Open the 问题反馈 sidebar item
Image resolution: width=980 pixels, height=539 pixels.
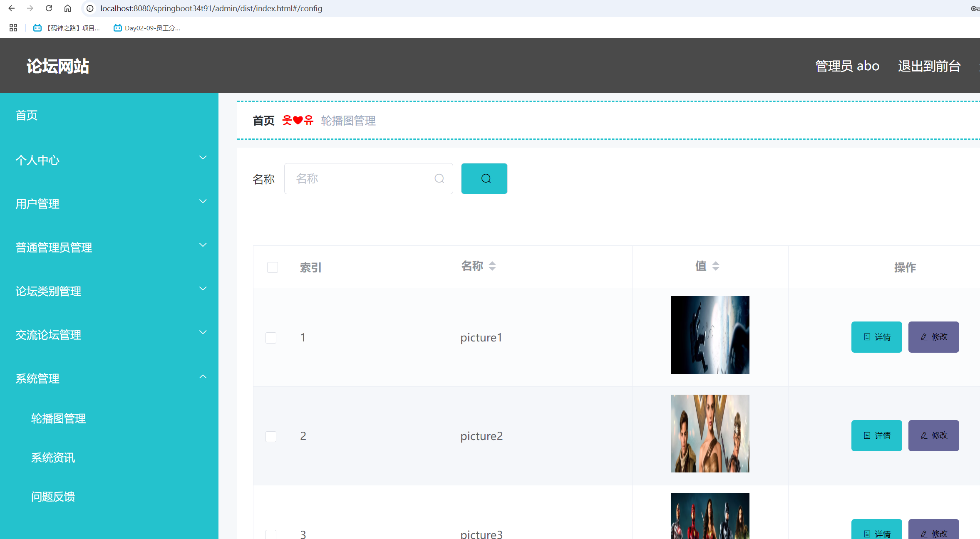(53, 497)
